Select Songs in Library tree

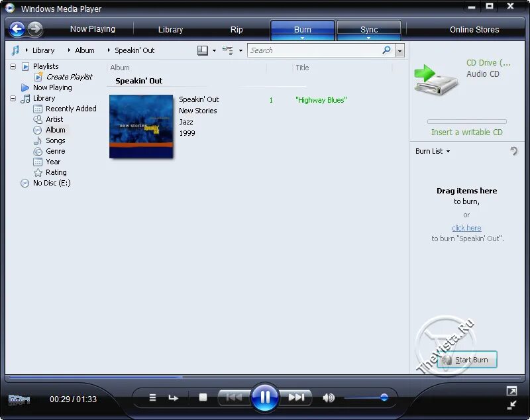coord(56,140)
